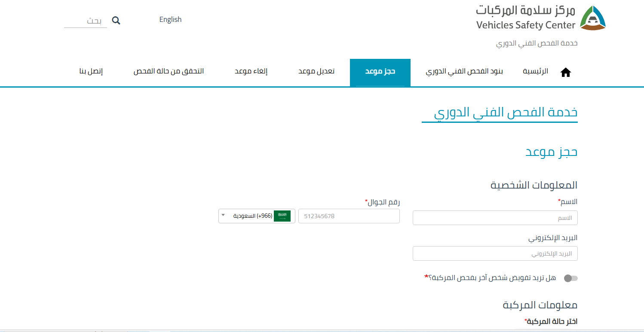
Task: Click the Vehicles Safety Center logo icon
Action: tap(593, 18)
